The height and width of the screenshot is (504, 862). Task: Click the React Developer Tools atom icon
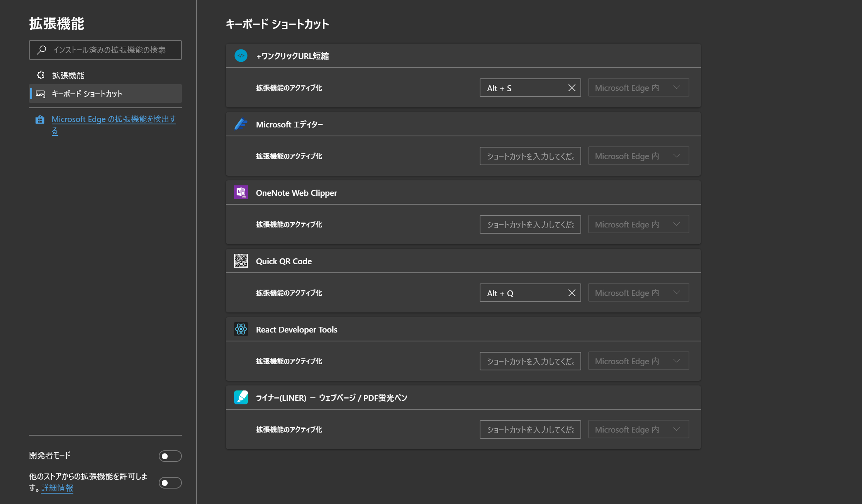pos(241,329)
